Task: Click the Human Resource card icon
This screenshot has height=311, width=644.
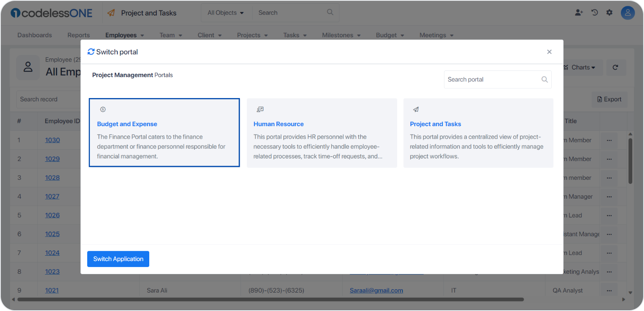Action: point(260,109)
